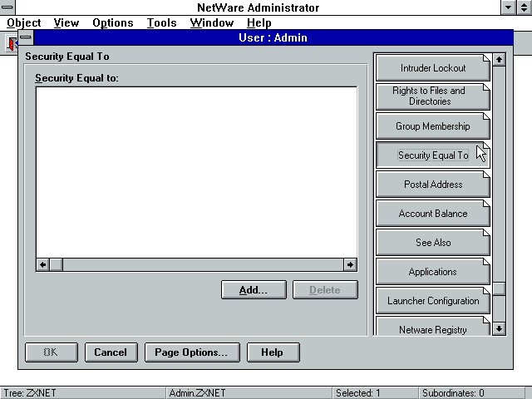532x399 pixels.
Task: Open the View menu
Action: pyautogui.click(x=66, y=22)
